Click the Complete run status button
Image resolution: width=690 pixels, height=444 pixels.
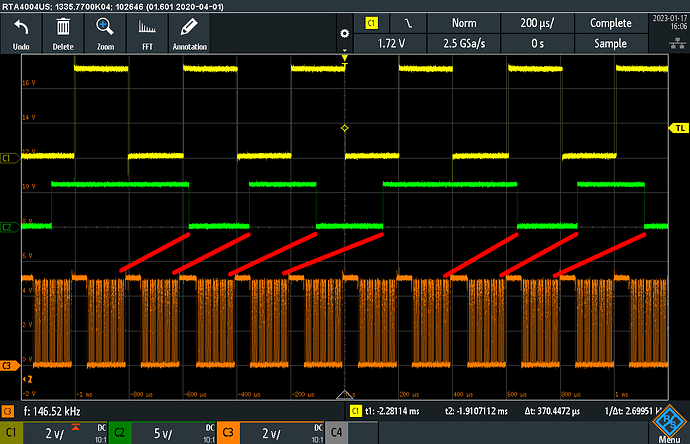609,22
